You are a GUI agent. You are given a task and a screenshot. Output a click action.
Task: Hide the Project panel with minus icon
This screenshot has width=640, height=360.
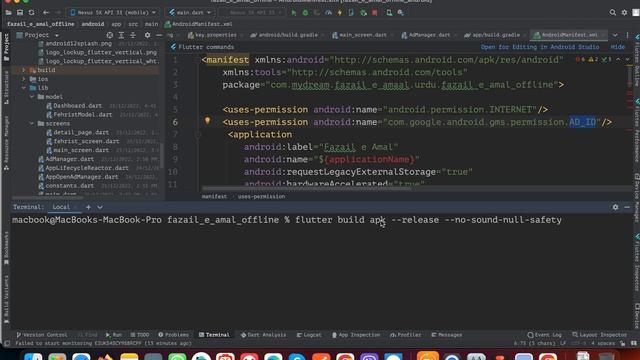click(159, 35)
